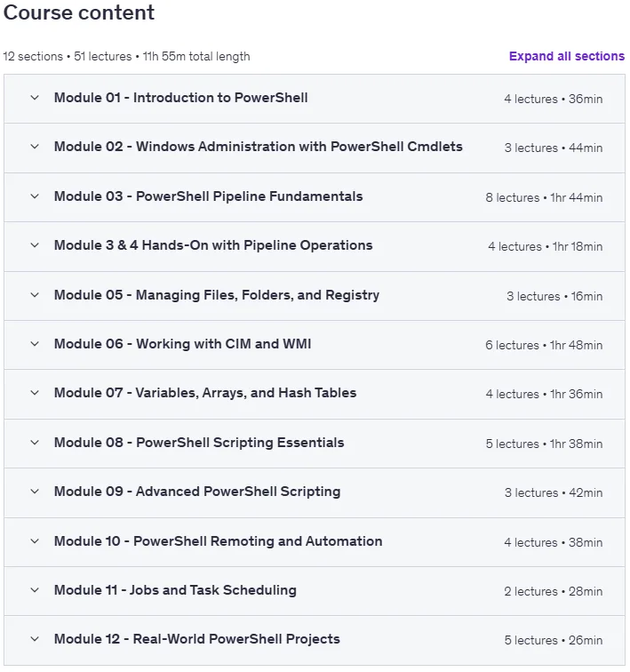Expand all sections link
Image resolution: width=630 pixels, height=672 pixels.
(x=567, y=56)
